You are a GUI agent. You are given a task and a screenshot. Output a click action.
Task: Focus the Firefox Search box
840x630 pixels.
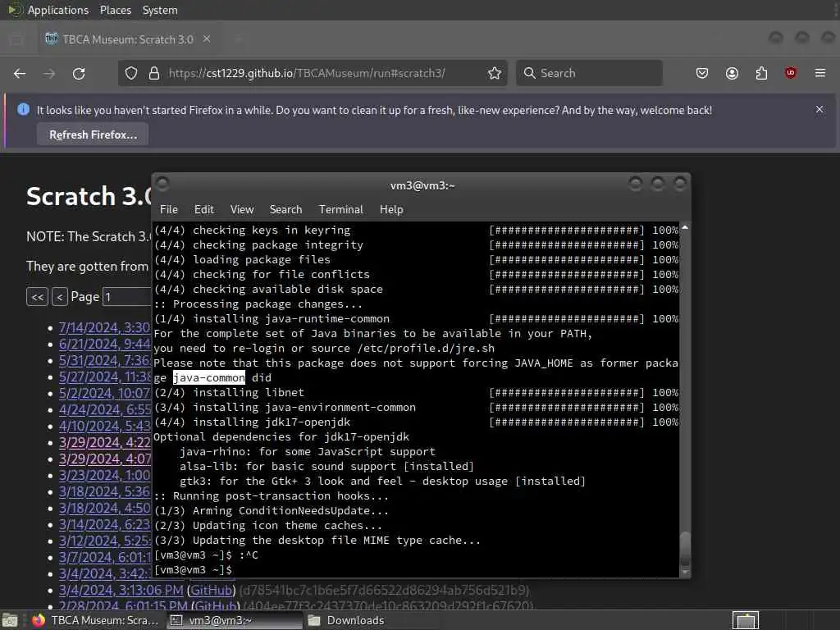[589, 73]
